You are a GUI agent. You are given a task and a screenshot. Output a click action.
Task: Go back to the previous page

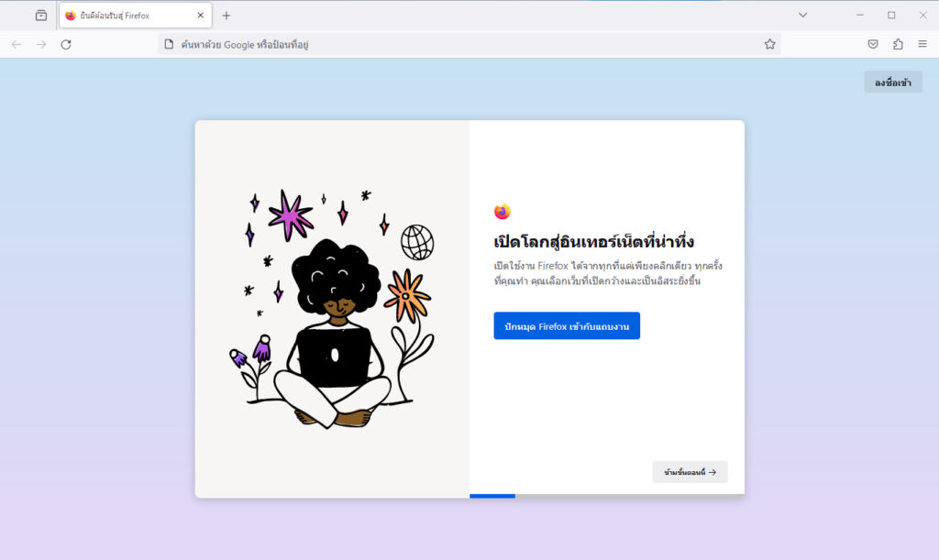pyautogui.click(x=17, y=44)
